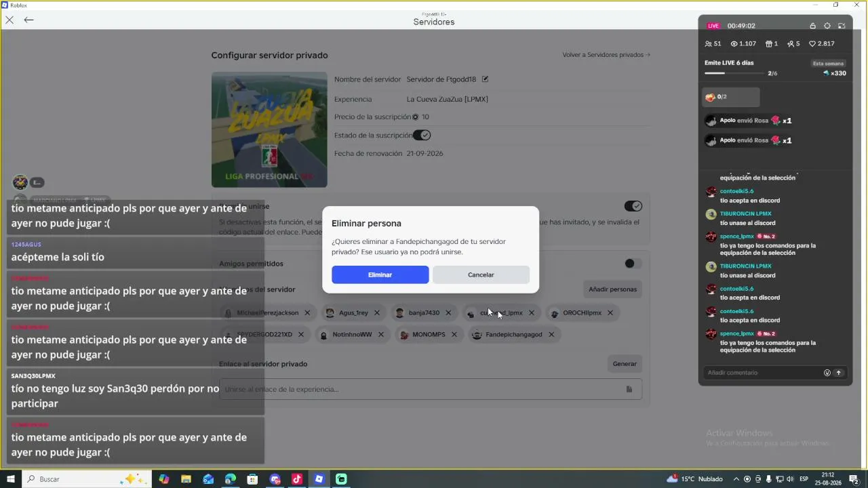The height and width of the screenshot is (488, 868).
Task: Toggle the Amigos permitidos switch
Action: point(633,264)
